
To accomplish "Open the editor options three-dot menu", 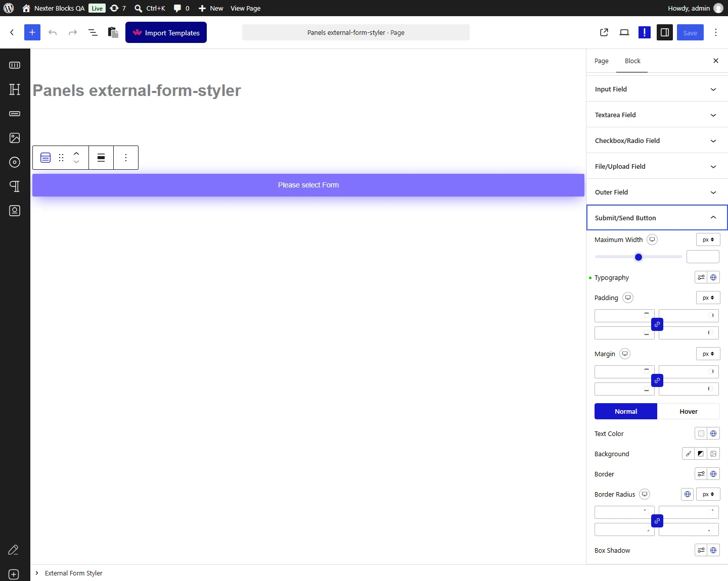I will coord(716,32).
